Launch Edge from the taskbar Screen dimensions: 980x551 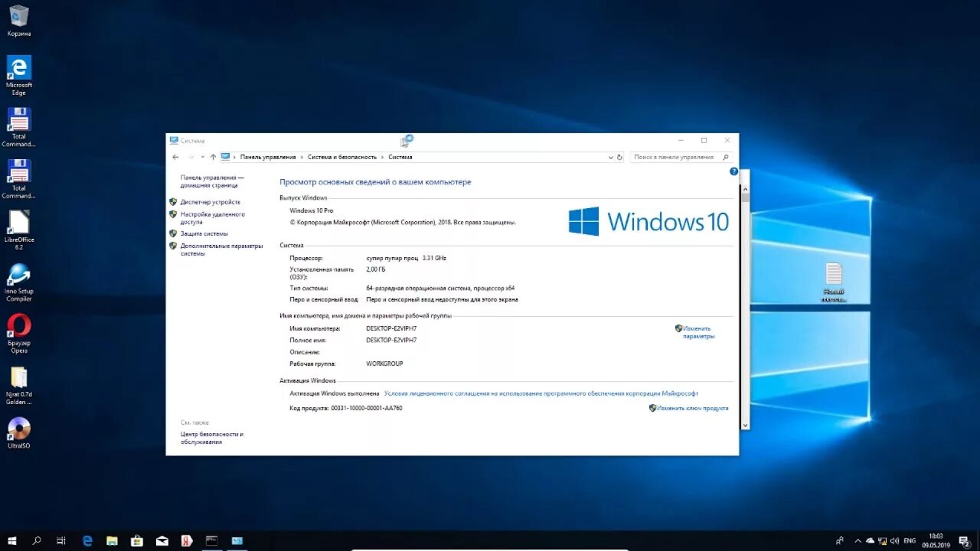click(87, 540)
